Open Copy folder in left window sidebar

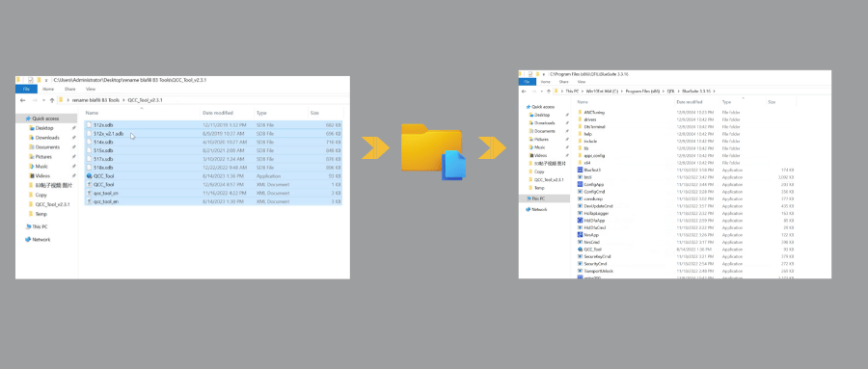39,195
